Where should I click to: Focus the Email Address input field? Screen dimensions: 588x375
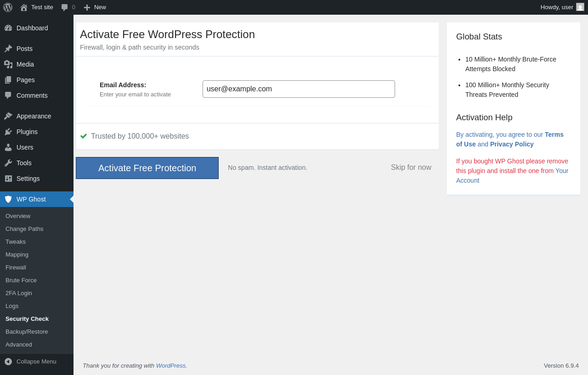point(299,89)
